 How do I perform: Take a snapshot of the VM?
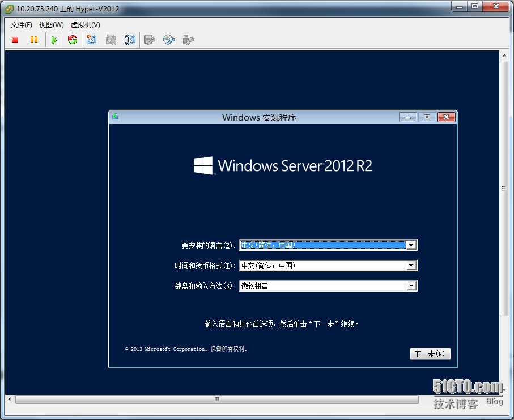[x=91, y=40]
